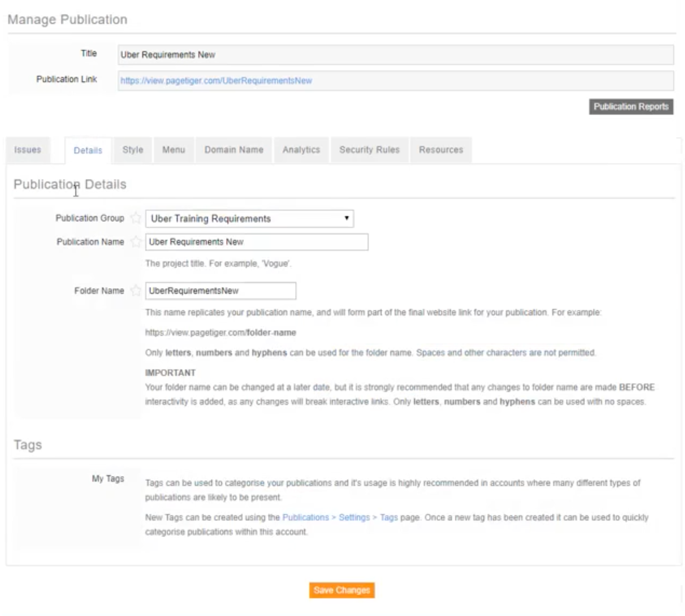The image size is (685, 616).
Task: Open the Style tab
Action: click(x=133, y=150)
